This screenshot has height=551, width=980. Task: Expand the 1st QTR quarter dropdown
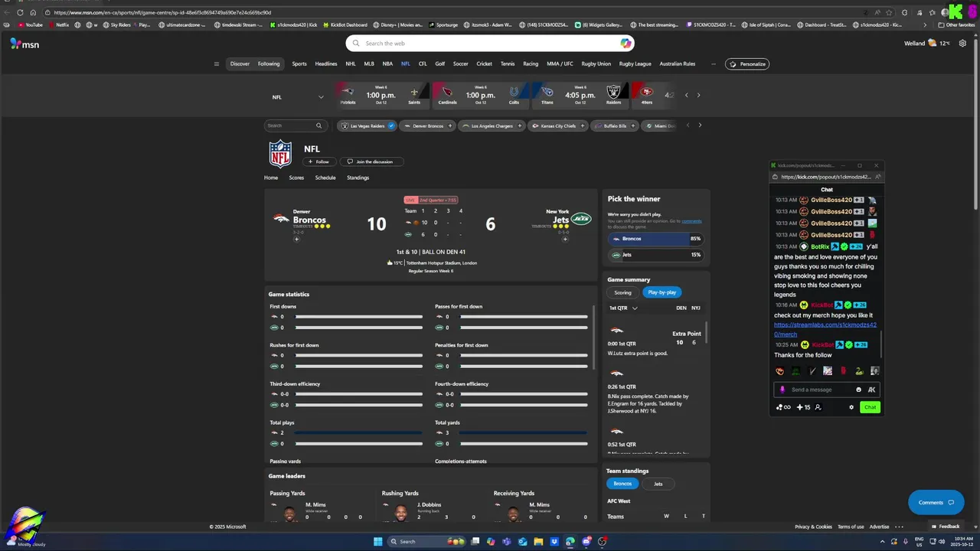pos(635,308)
